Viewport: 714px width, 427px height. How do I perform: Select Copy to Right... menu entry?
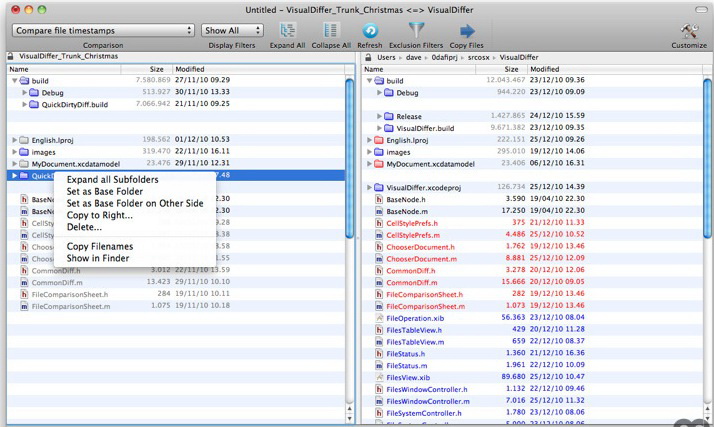[x=99, y=215]
